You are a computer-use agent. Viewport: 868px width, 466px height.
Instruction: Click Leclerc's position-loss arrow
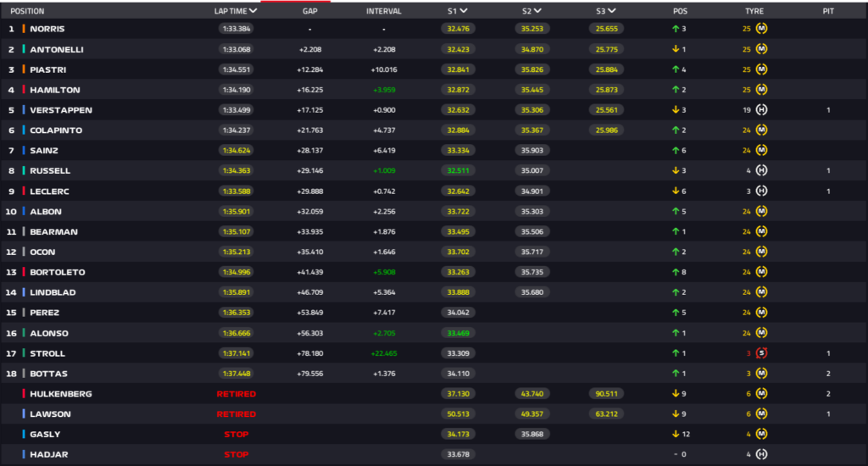tap(676, 191)
